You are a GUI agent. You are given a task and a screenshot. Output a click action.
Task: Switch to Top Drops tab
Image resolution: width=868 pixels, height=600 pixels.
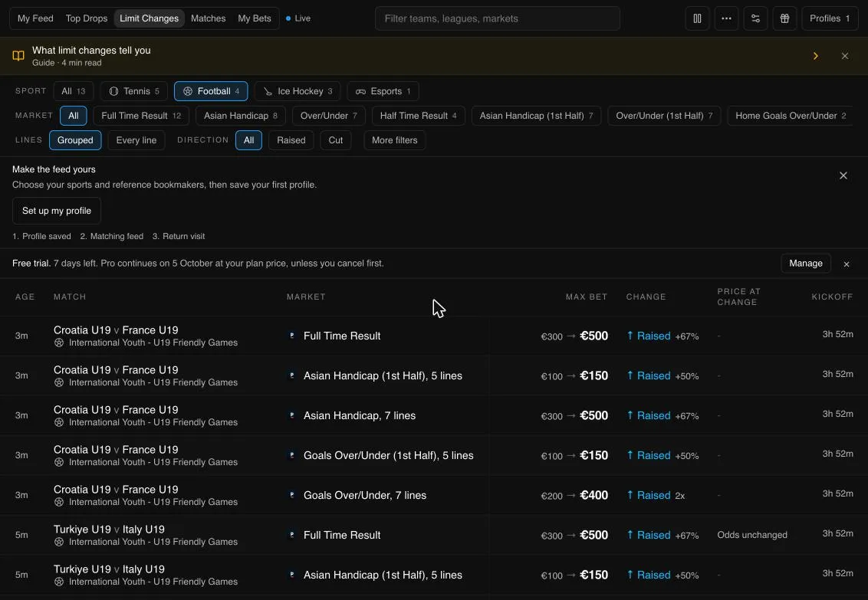click(87, 18)
